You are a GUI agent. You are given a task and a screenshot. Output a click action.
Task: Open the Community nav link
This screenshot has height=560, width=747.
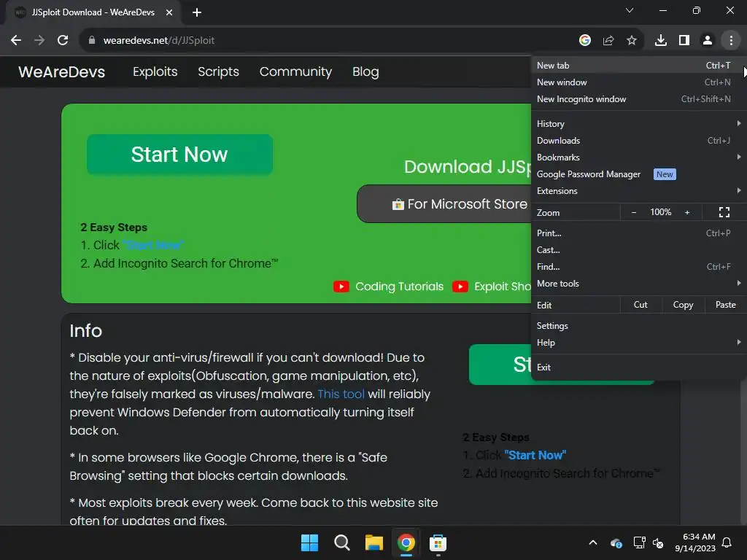pyautogui.click(x=295, y=72)
